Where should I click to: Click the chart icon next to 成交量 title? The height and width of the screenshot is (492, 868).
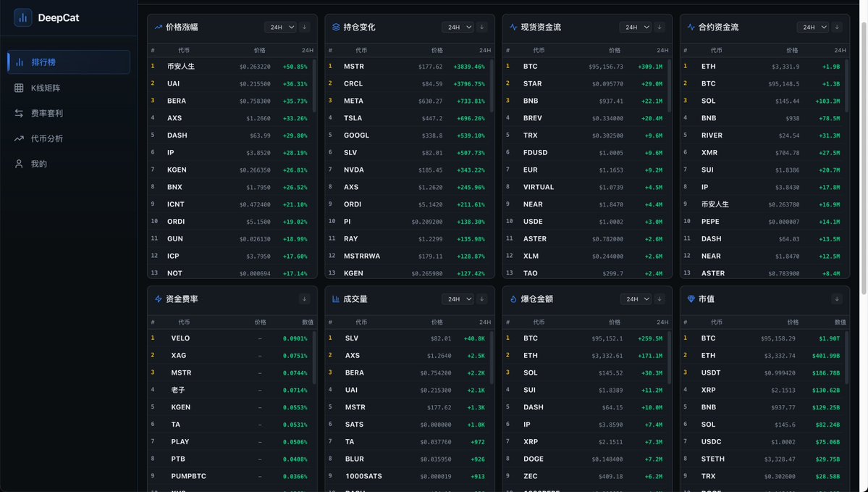tap(335, 299)
